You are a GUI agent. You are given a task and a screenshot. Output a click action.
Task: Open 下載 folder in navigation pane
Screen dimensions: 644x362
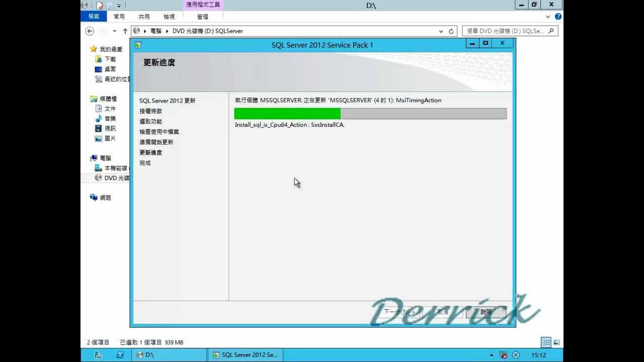pyautogui.click(x=105, y=59)
